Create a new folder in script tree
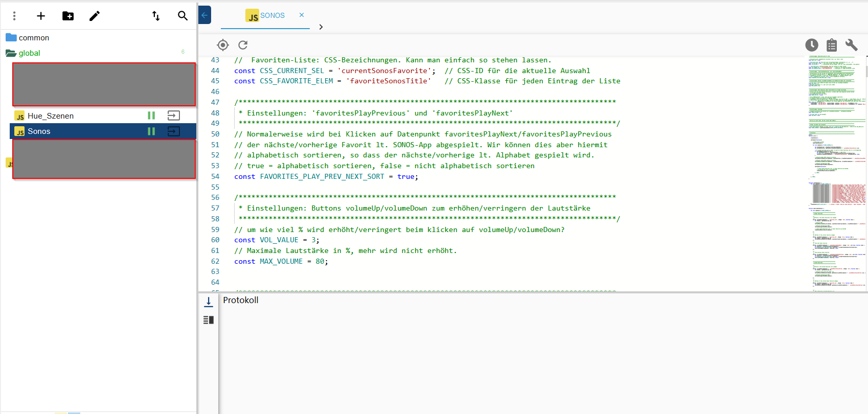Screen dimensions: 868x414 [68, 16]
